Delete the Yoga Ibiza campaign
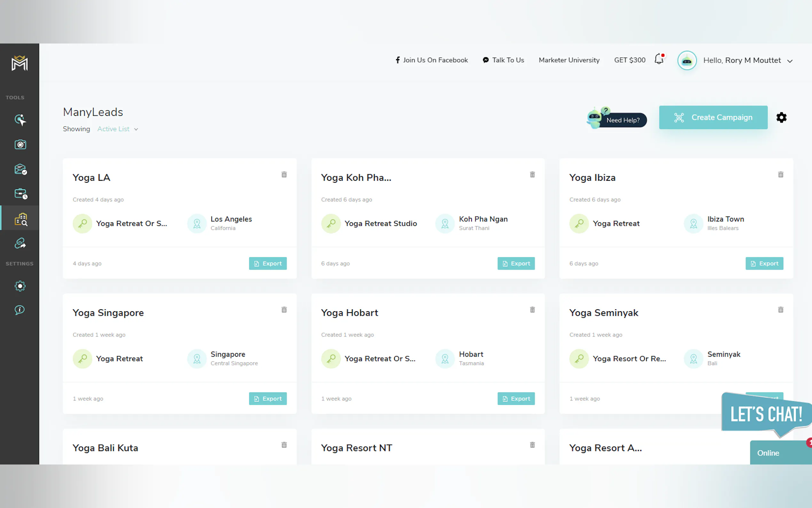The image size is (812, 508). point(781,174)
